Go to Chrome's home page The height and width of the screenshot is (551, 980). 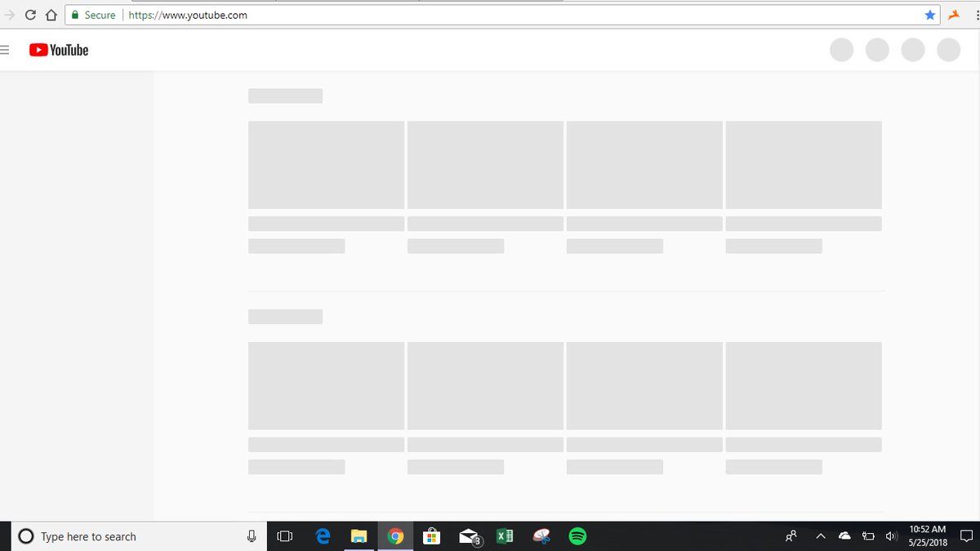coord(51,15)
